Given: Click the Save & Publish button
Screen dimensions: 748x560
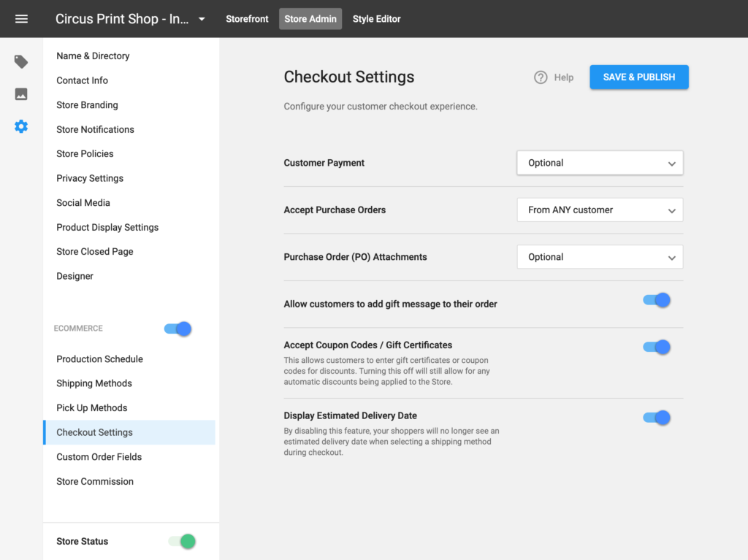Looking at the screenshot, I should (x=638, y=77).
